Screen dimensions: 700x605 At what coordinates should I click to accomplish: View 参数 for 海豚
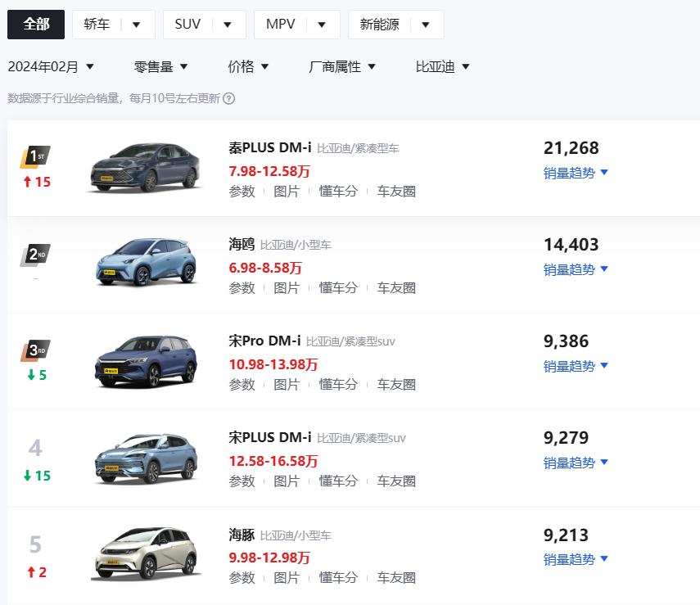tap(242, 578)
